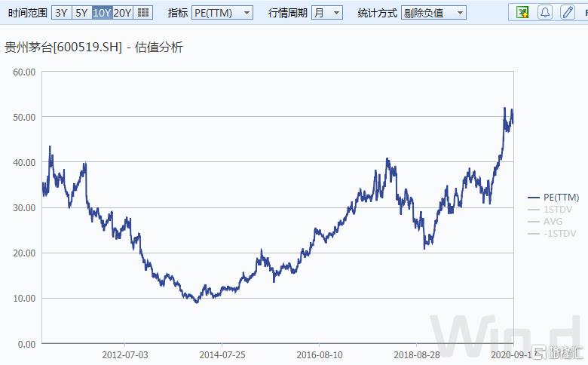This screenshot has width=588, height=365.
Task: Click the 50.00 y-axis value
Action: point(24,117)
